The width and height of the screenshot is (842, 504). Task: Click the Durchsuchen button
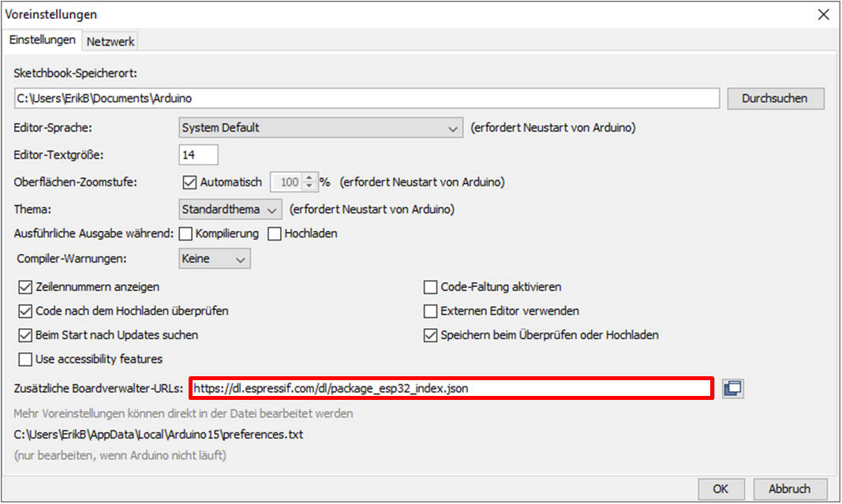click(774, 99)
